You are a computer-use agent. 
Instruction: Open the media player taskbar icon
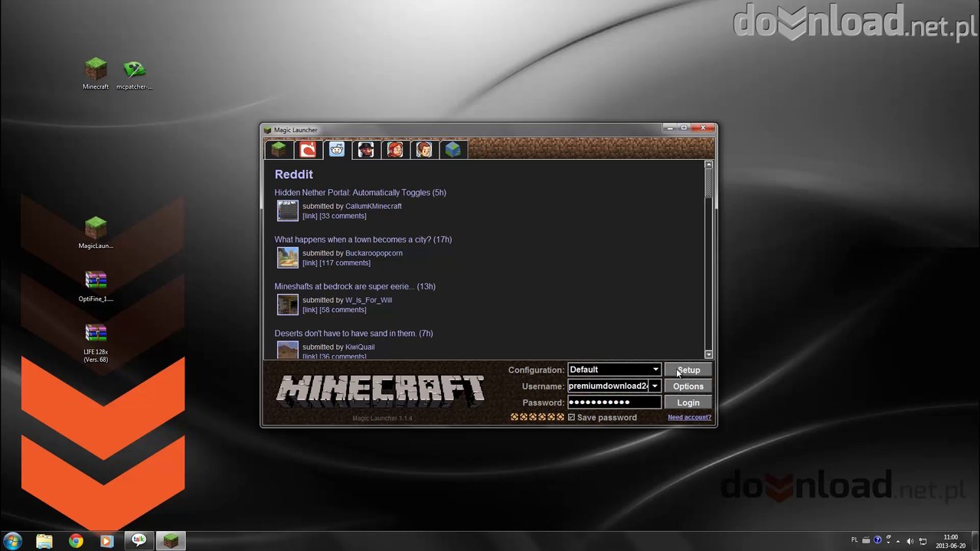107,541
